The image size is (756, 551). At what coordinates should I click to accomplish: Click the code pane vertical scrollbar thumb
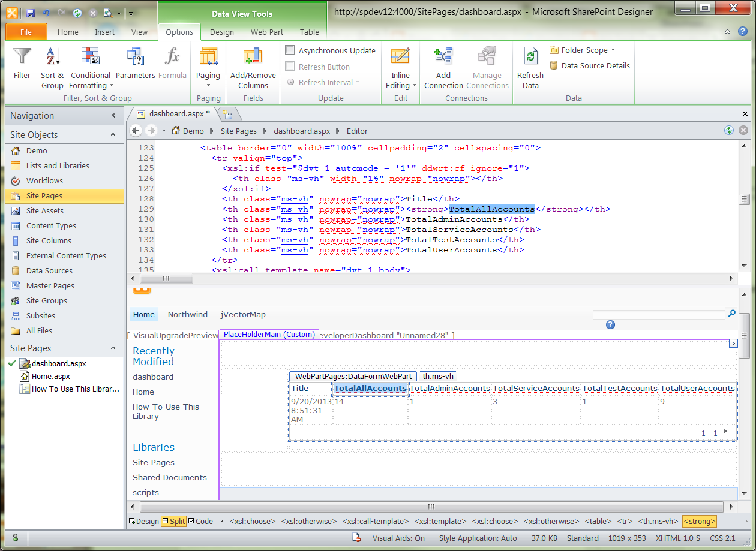coord(744,200)
